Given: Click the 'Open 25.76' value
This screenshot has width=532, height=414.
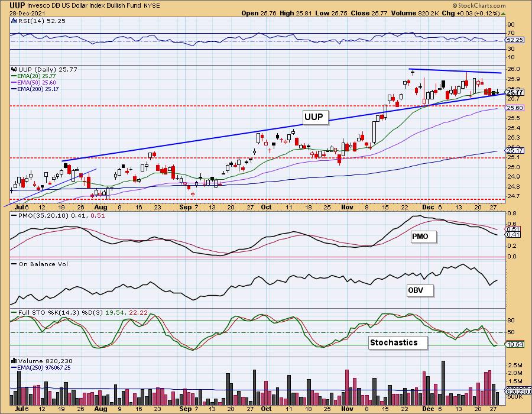Looking at the screenshot, I should pos(259,13).
